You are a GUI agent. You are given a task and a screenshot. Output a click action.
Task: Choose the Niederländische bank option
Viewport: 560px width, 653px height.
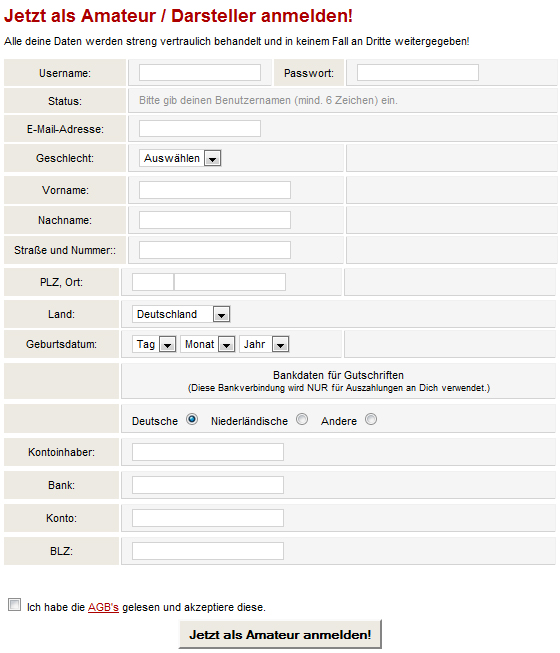(302, 419)
